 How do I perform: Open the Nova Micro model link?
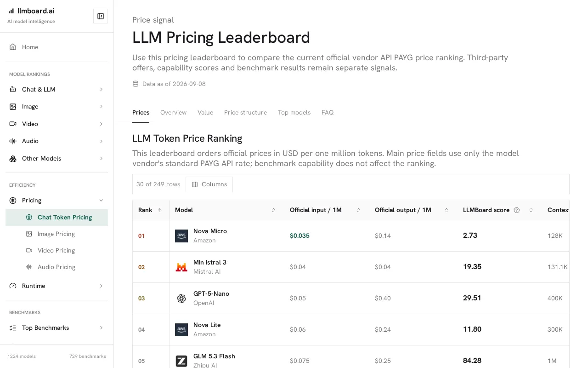pyautogui.click(x=210, y=231)
